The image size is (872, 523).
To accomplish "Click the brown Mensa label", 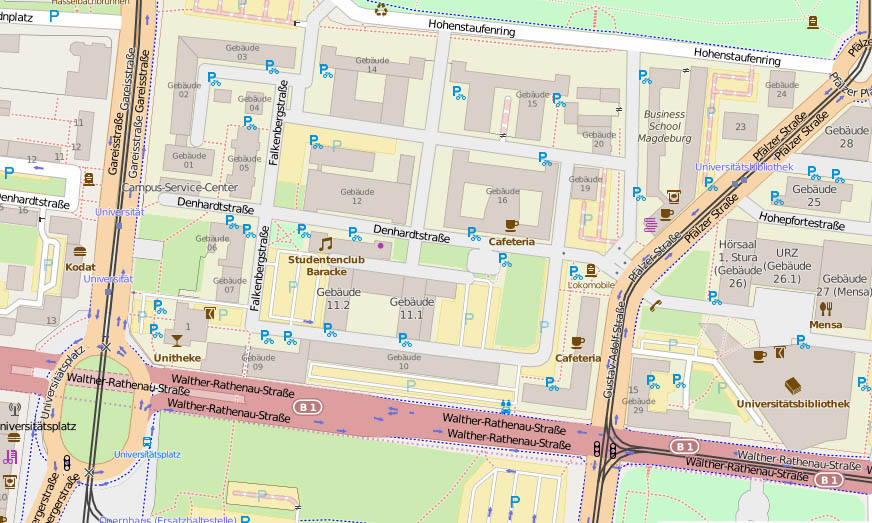I will (x=826, y=325).
